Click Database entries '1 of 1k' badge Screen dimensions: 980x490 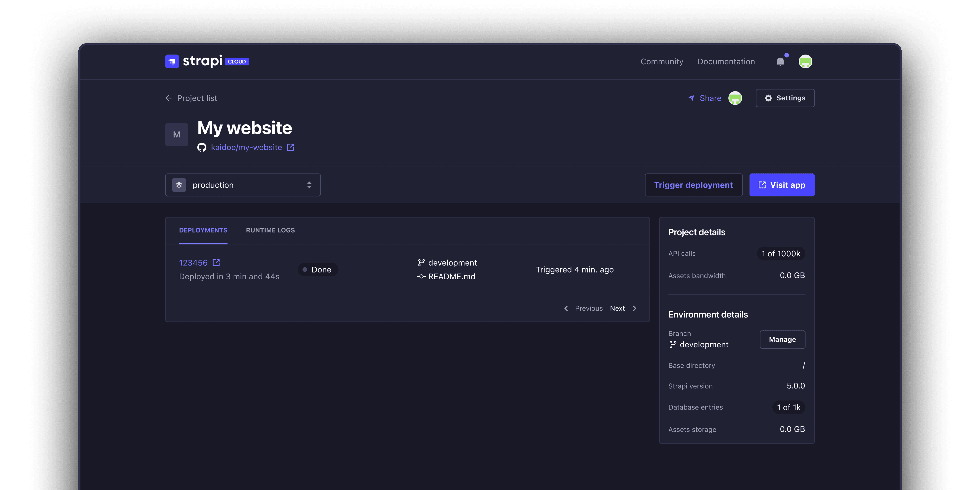(789, 408)
